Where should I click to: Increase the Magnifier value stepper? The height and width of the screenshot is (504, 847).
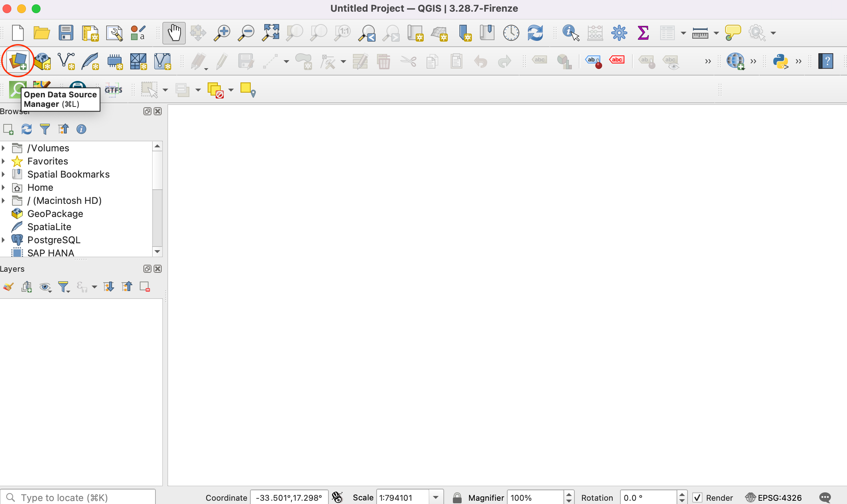click(569, 495)
